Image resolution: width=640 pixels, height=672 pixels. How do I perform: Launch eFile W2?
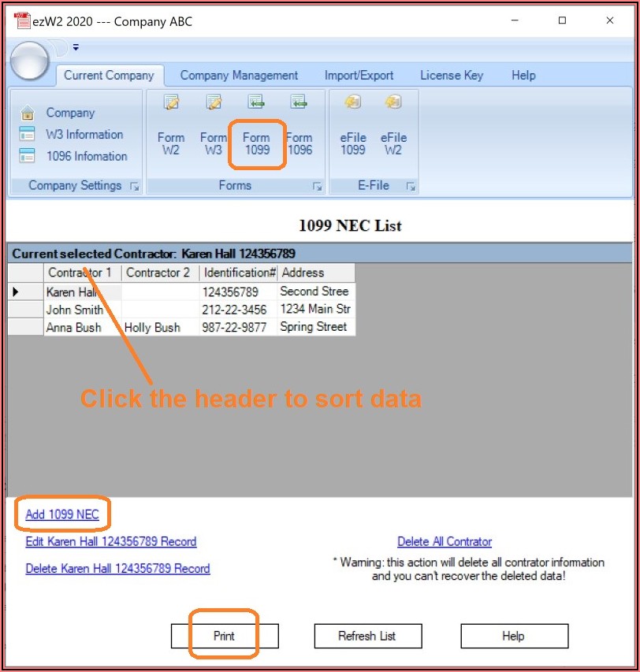pos(393,127)
